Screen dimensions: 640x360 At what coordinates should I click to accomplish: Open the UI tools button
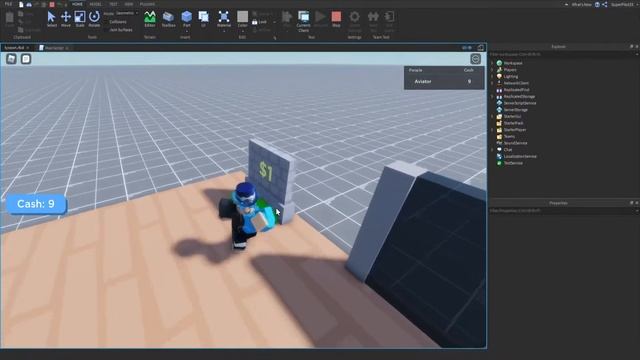(203, 19)
